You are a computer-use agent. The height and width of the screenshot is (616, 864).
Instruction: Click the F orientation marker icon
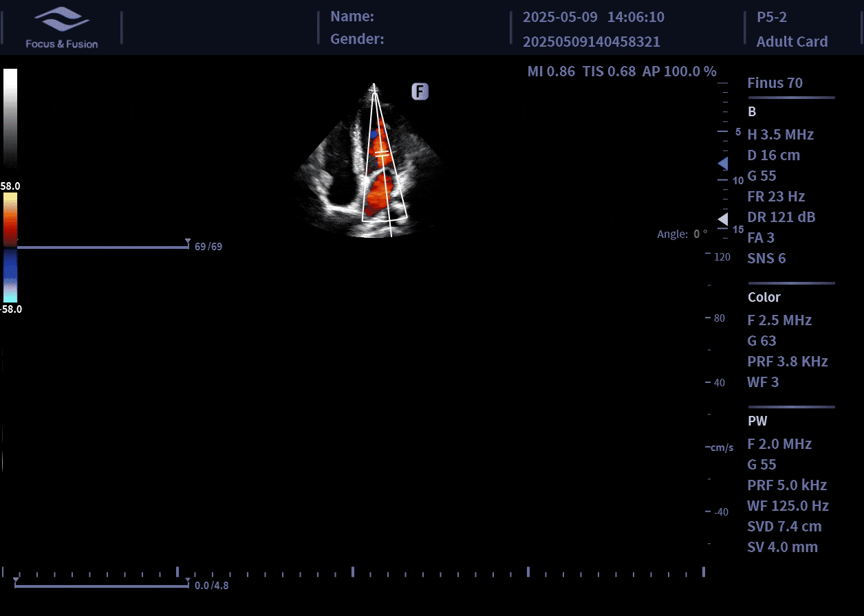[x=420, y=91]
